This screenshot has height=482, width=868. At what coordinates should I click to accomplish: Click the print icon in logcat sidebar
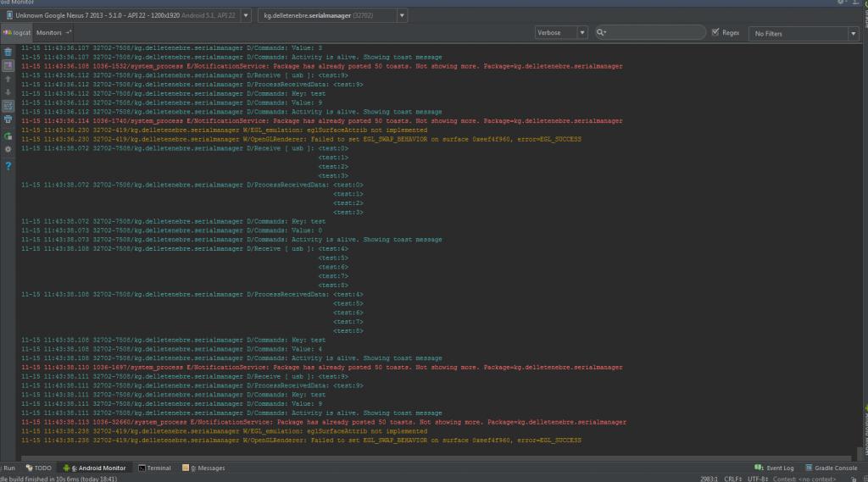coord(8,119)
